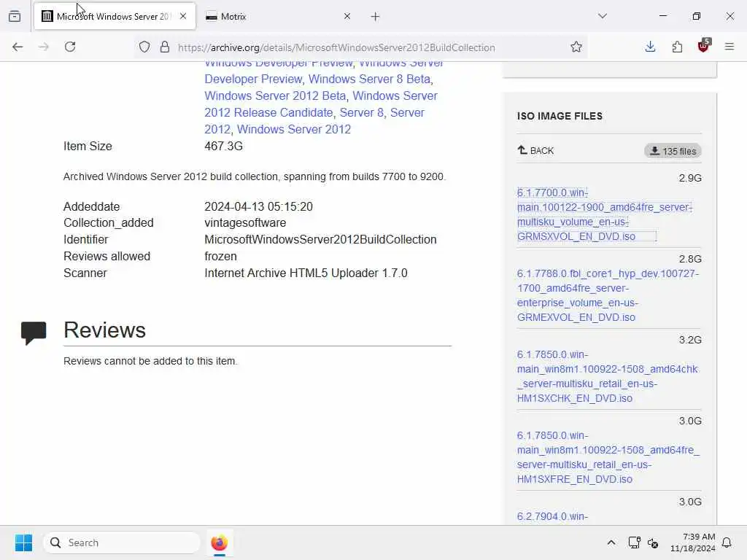
Task: Open Firefox View tab icon
Action: [15, 16]
